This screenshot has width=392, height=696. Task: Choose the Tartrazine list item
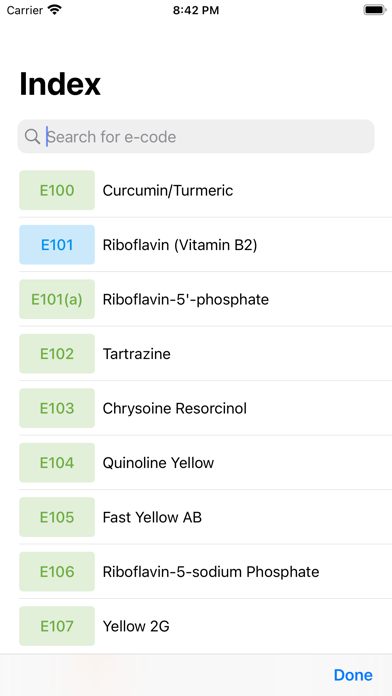(x=206, y=354)
